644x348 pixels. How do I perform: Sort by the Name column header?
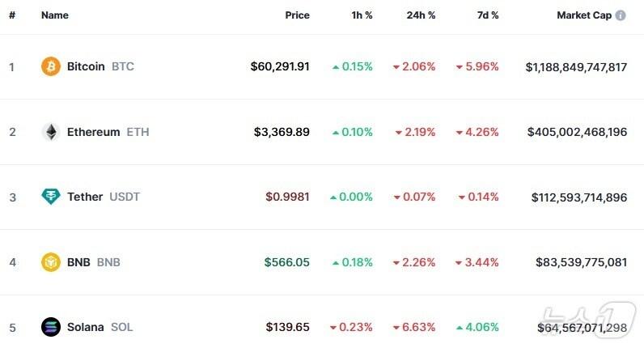pyautogui.click(x=55, y=15)
